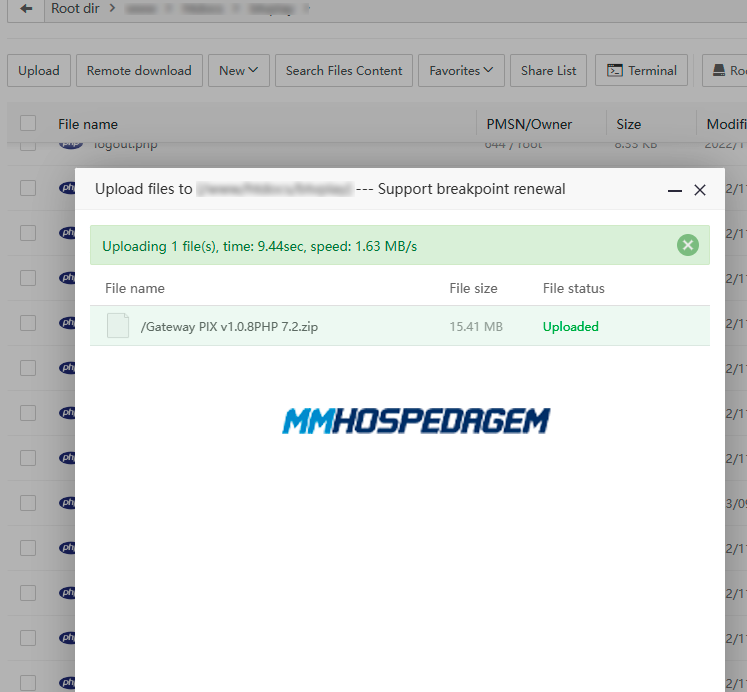Click the Favorites chevron arrow
Viewport: 747px width, 692px height.
pyautogui.click(x=488, y=70)
